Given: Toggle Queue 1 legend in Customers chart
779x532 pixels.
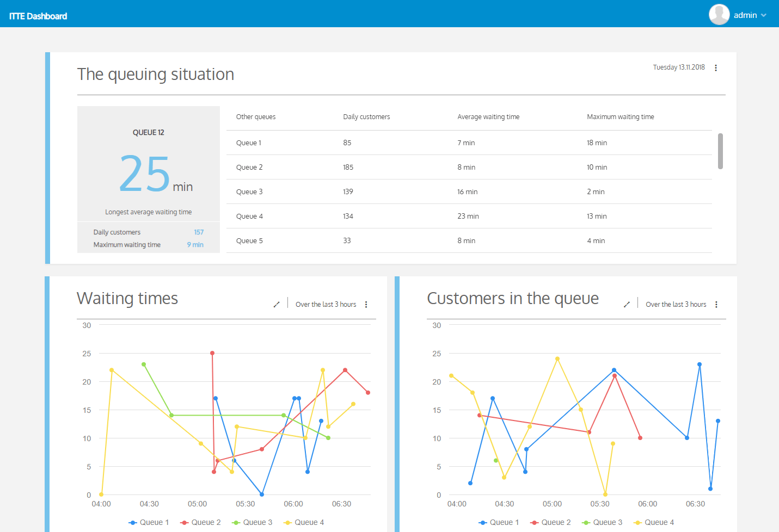Looking at the screenshot, I should pos(499,522).
